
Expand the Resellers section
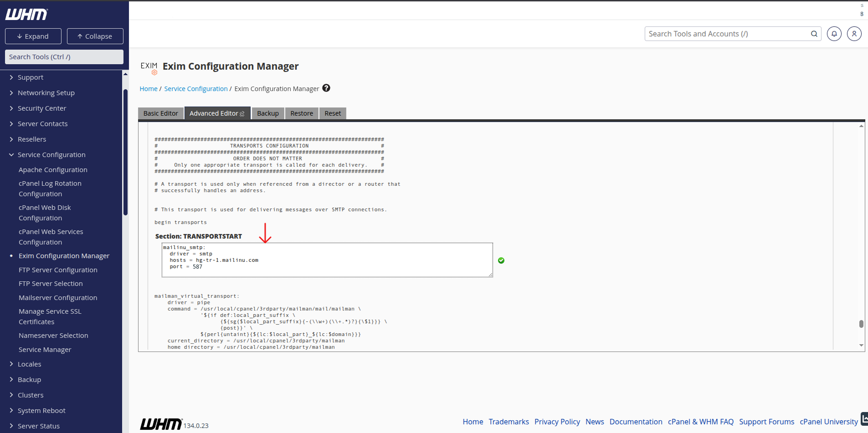[x=32, y=139]
